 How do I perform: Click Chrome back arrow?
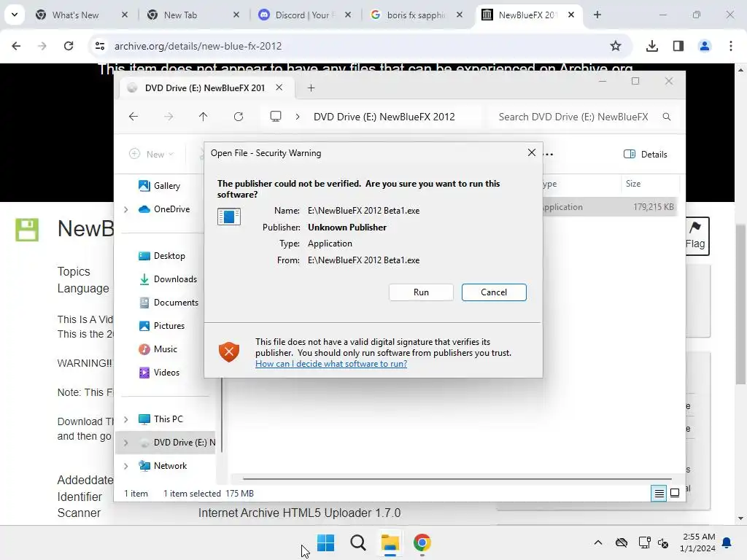coord(16,46)
